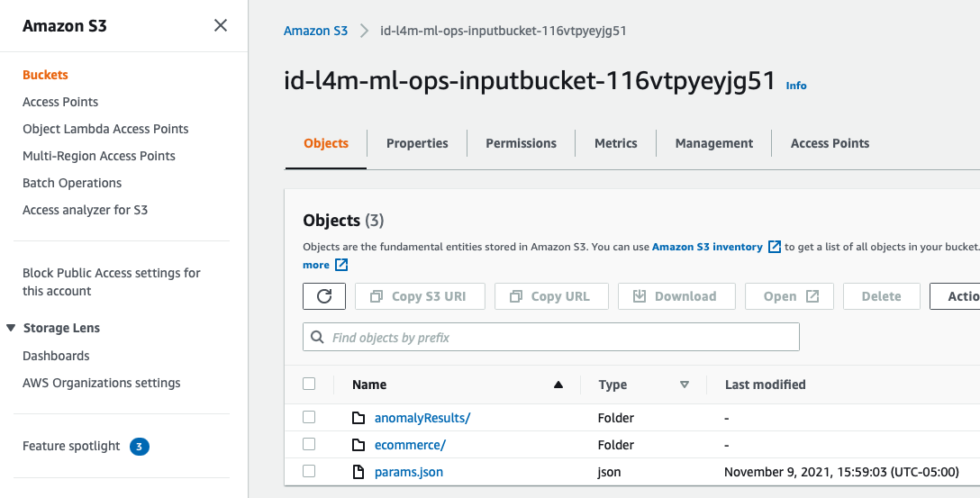Screen dimensions: 980x498
Task: Click the search magnifier icon in prefix field
Action: [x=317, y=338]
